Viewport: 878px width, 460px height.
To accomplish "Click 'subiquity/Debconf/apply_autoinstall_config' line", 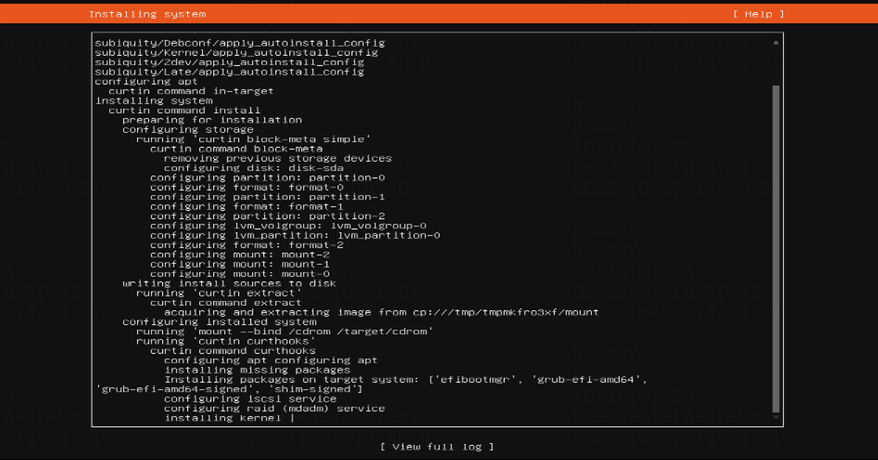I will (x=240, y=43).
